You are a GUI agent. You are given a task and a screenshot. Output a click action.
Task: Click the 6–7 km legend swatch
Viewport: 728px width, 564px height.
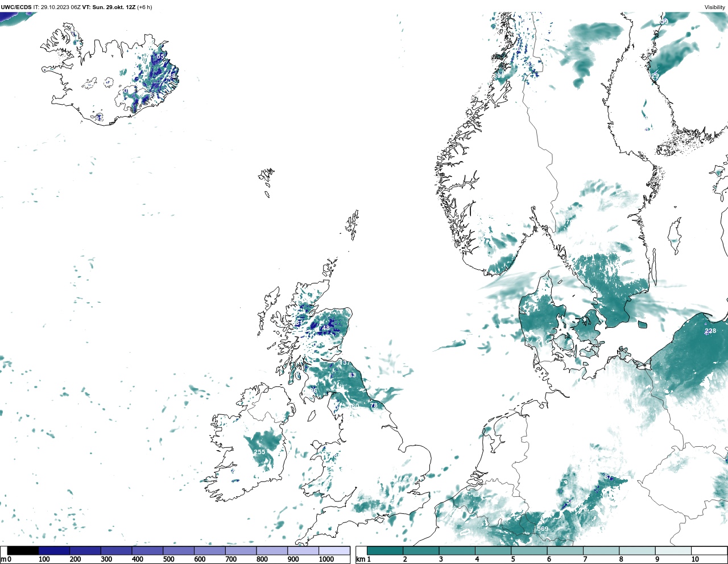[x=565, y=551]
